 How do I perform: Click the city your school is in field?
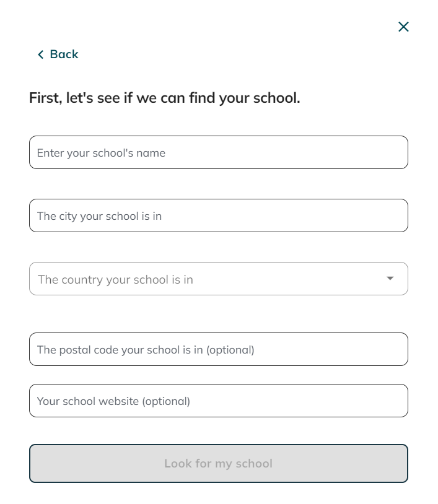pyautogui.click(x=218, y=215)
